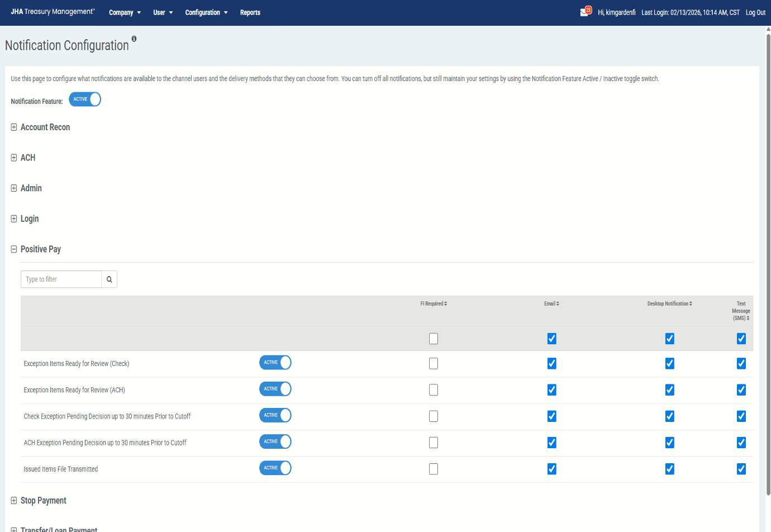Uncheck Email for Exception Items Ready (Check)

coord(552,364)
